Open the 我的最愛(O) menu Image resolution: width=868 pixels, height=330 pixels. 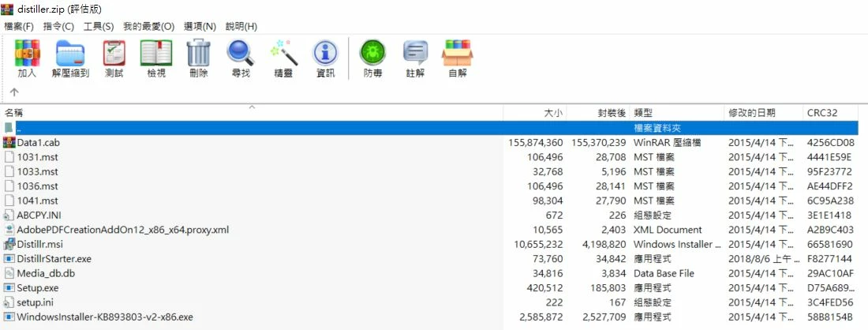point(149,26)
